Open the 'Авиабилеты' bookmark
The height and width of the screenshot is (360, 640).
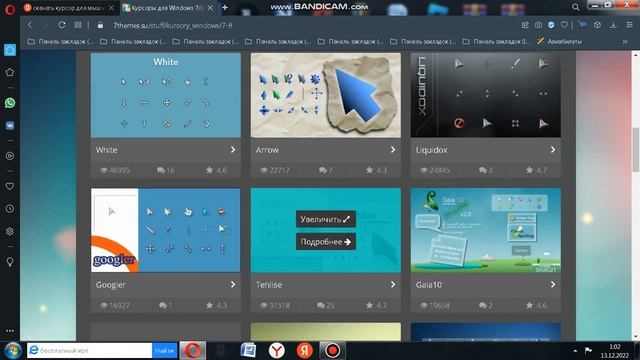(559, 41)
